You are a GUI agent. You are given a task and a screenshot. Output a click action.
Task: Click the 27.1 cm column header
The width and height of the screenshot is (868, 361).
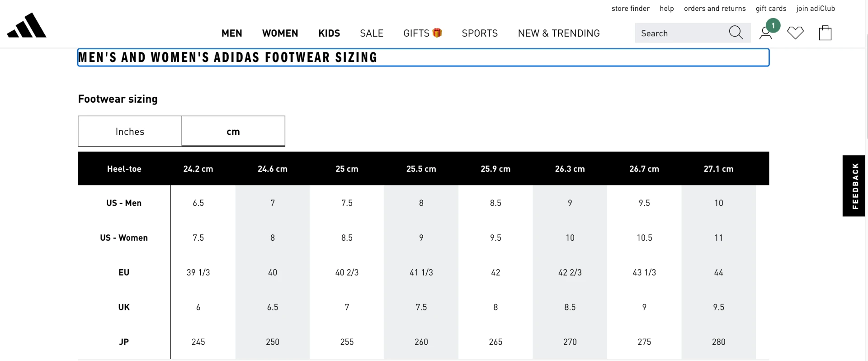click(x=718, y=169)
